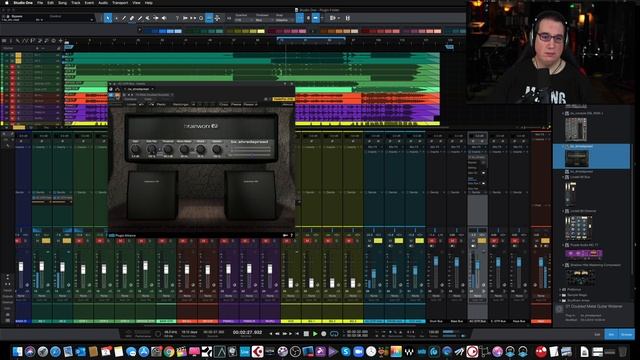Open the Track menu
This screenshot has width=640, height=360.
(x=76, y=2)
